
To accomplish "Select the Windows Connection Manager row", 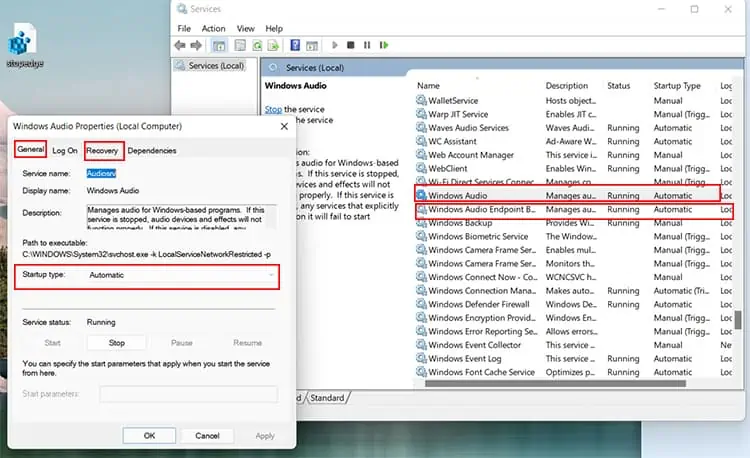I will tap(574, 291).
